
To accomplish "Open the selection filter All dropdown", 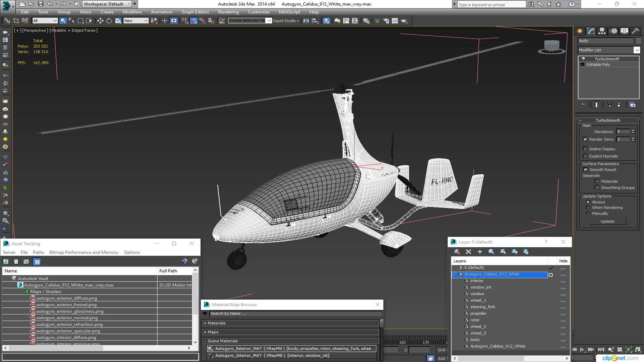I will tap(55, 21).
